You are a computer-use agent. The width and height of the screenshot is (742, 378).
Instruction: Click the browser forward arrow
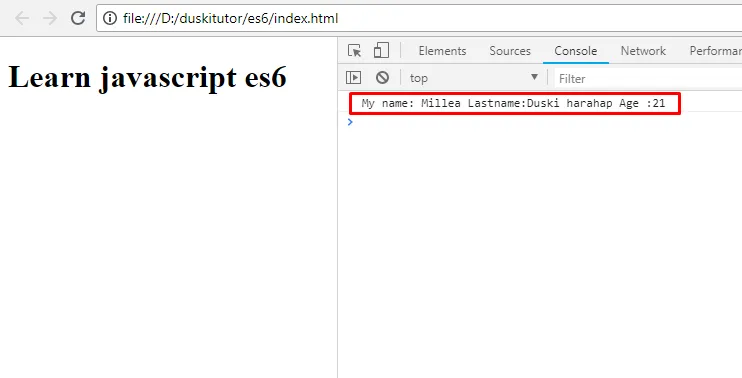50,18
